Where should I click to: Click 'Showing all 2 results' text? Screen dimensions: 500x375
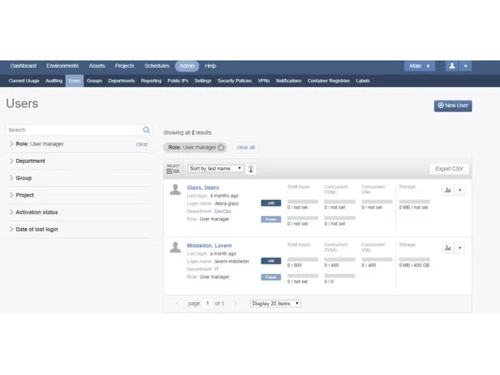pos(187,133)
